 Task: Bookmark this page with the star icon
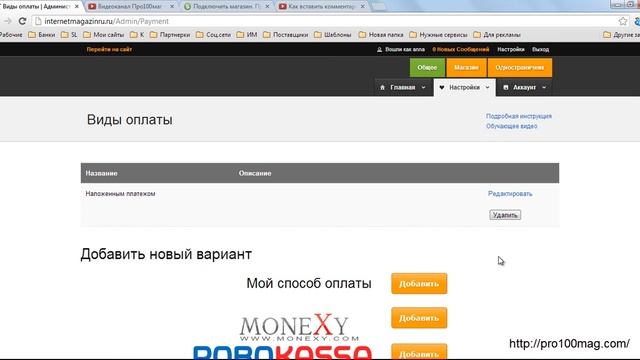(622, 21)
